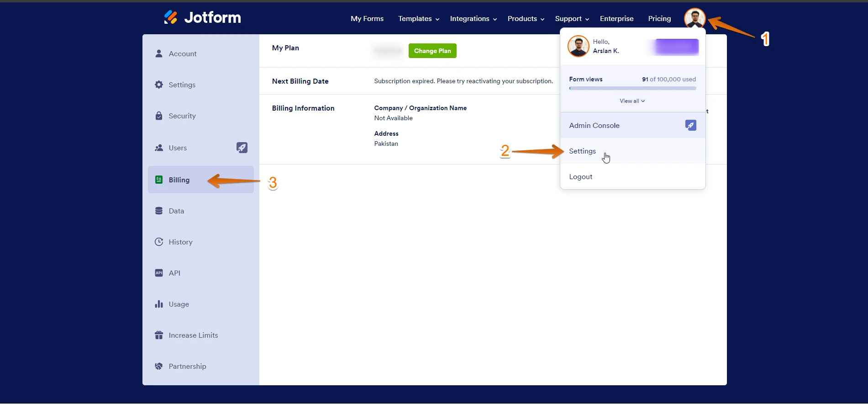868x404 pixels.
Task: Click the Usage bar chart icon
Action: tap(159, 304)
